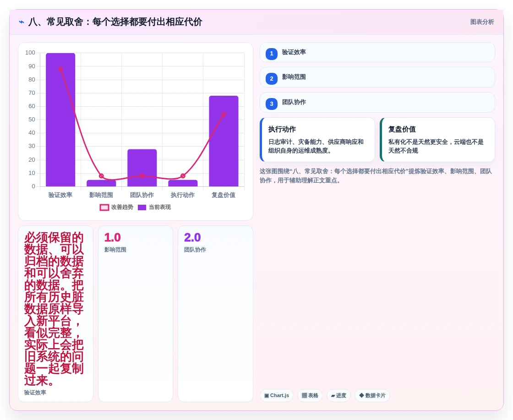Viewport: 513px width, 420px height.
Task: Click the 当前表现 legend label
Action: [160, 207]
